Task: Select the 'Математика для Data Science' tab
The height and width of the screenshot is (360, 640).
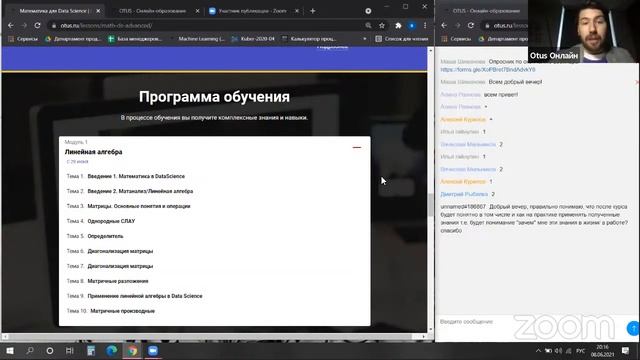Action: 54,11
